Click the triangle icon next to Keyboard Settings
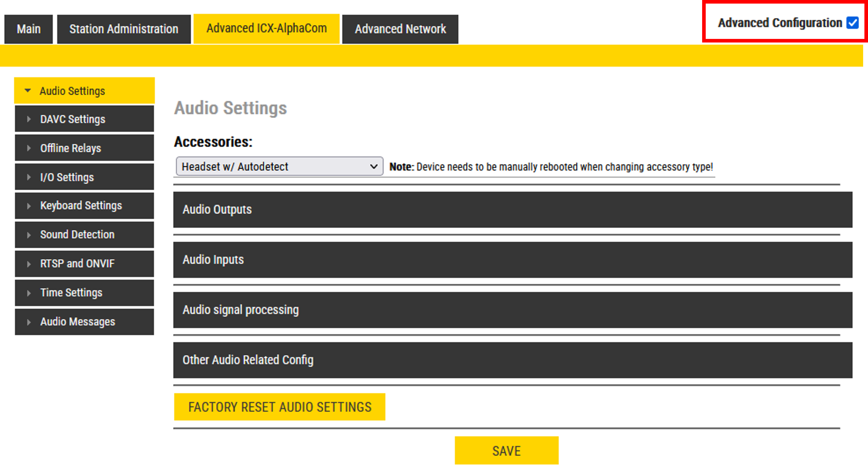This screenshot has width=868, height=468. point(29,206)
